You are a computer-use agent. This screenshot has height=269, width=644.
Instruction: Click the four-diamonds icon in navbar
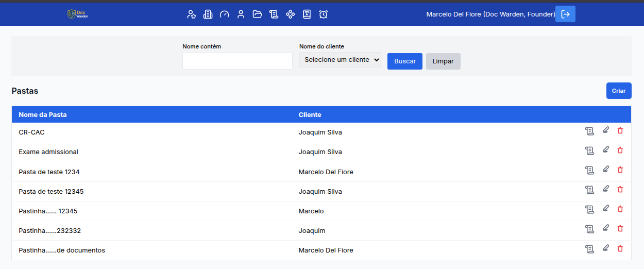point(290,14)
